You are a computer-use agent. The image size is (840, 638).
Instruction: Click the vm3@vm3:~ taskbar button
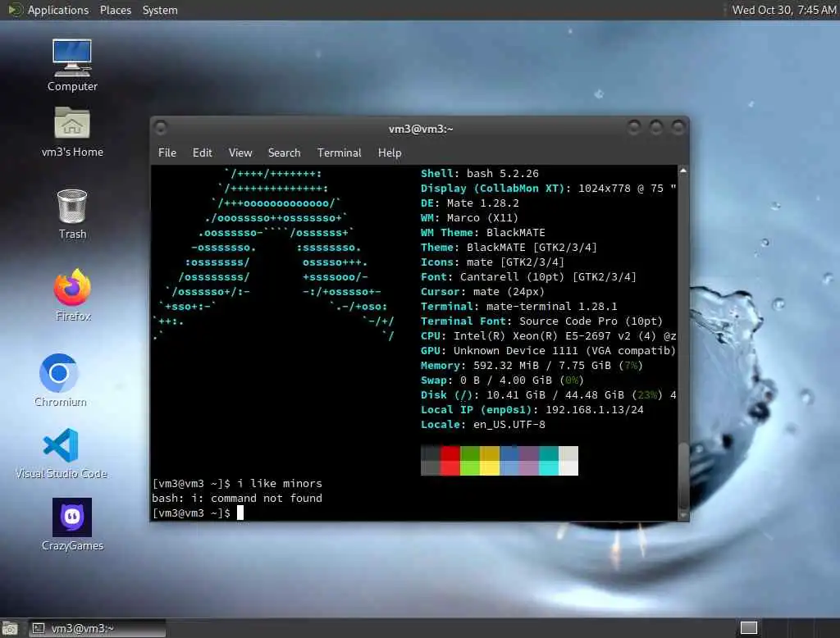97,628
